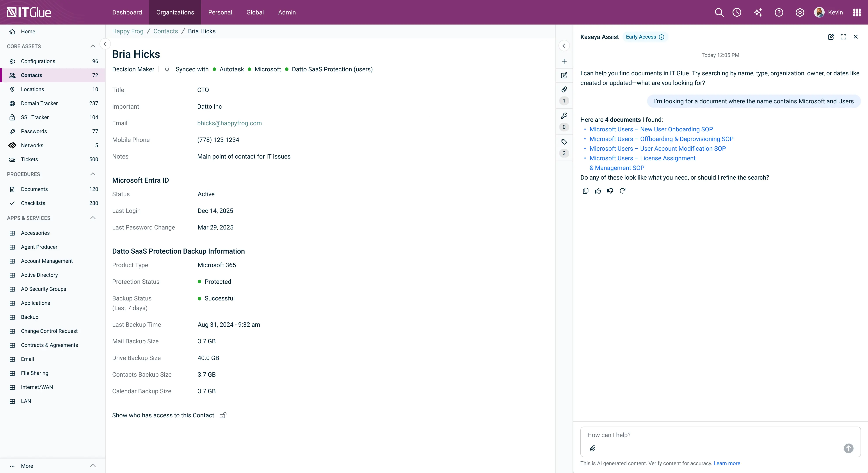Switch to the Admin tab
This screenshot has height=473, width=868.
coord(287,12)
